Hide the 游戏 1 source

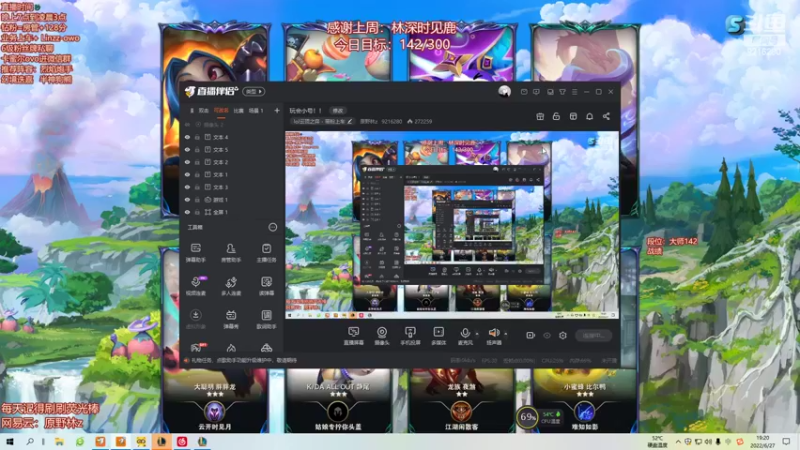coord(187,199)
